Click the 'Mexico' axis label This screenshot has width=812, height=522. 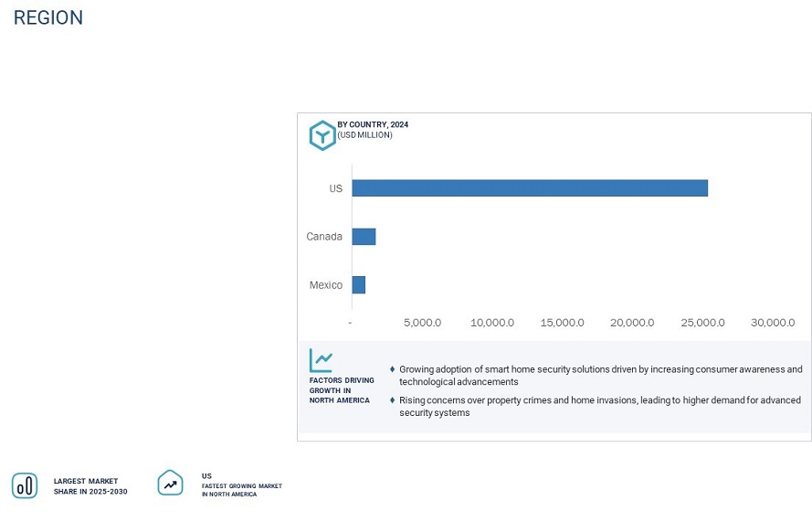(x=326, y=285)
